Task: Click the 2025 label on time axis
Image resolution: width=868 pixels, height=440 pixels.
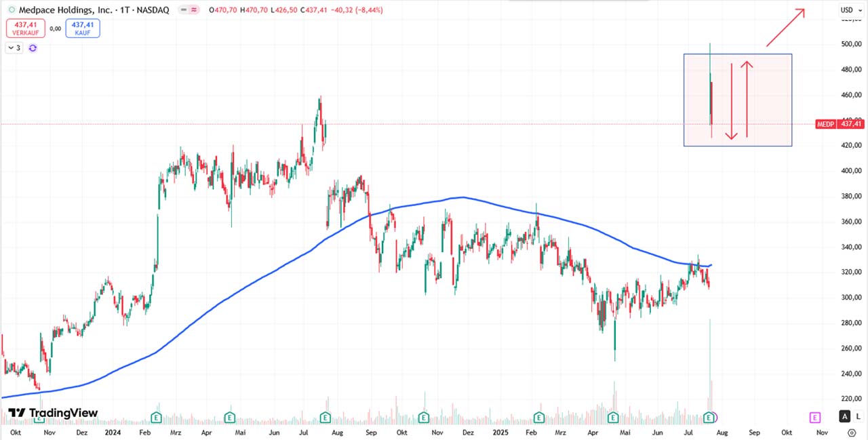Action: [x=500, y=432]
